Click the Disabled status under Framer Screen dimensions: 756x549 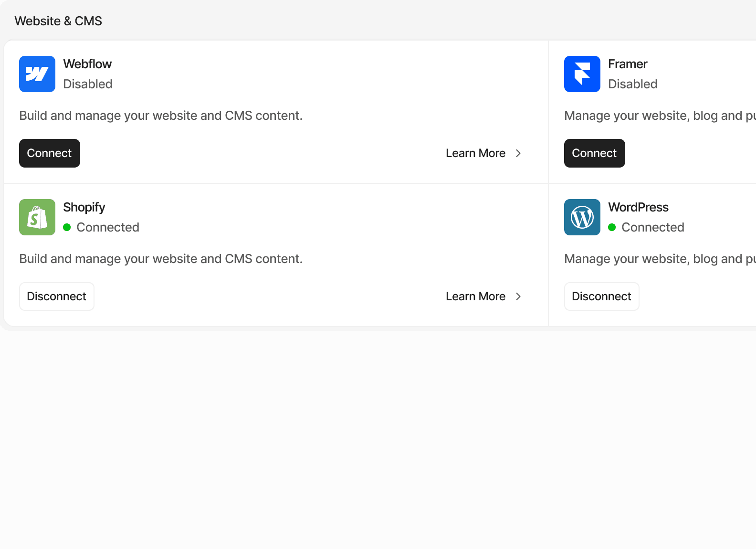pos(633,84)
